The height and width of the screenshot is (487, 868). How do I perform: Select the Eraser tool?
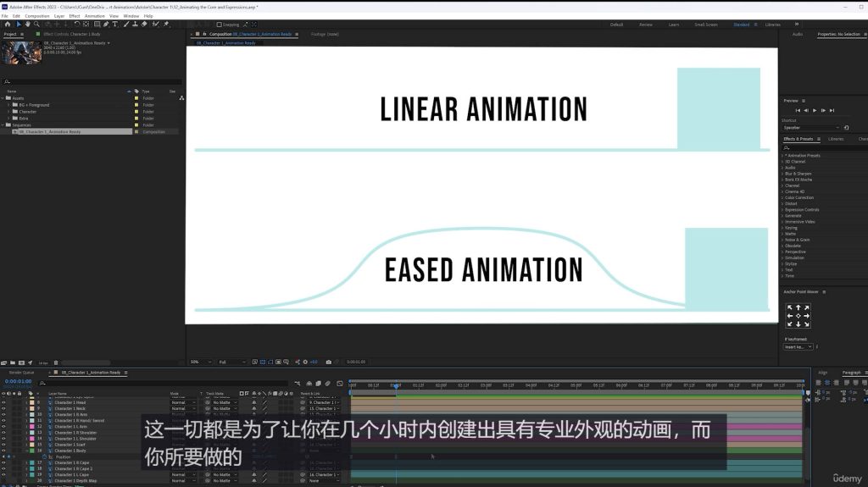(x=144, y=25)
